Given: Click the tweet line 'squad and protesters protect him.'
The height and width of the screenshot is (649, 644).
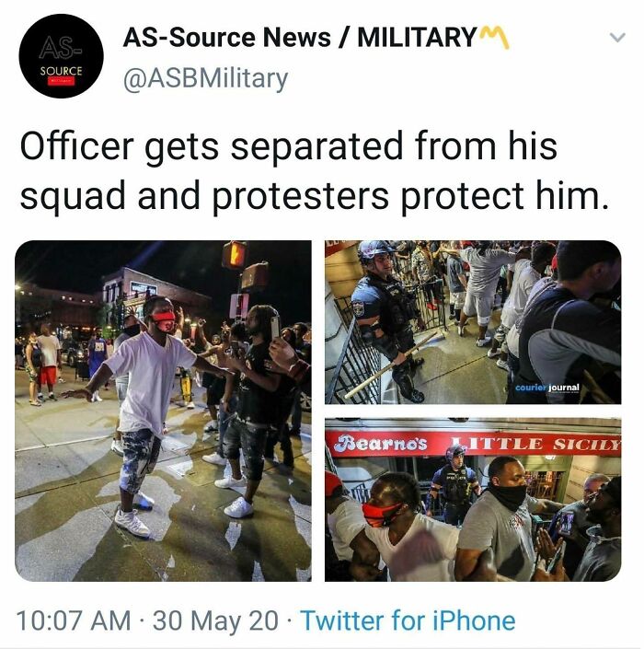Looking at the screenshot, I should tap(315, 196).
